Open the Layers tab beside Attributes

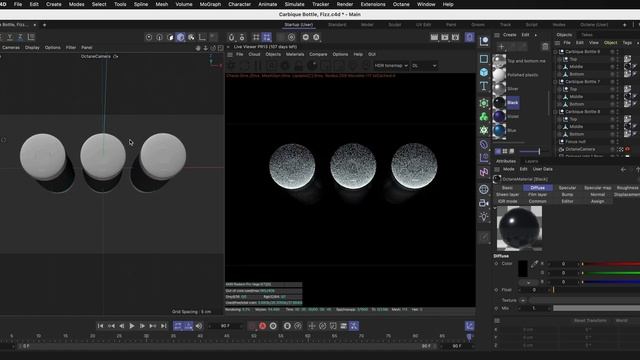(x=531, y=161)
